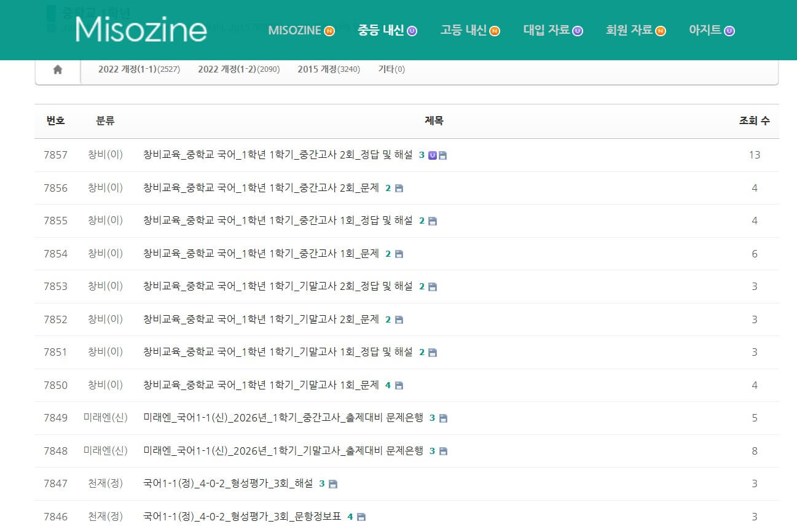Open post 중간고사 1회_정답 및 해설

(x=278, y=221)
